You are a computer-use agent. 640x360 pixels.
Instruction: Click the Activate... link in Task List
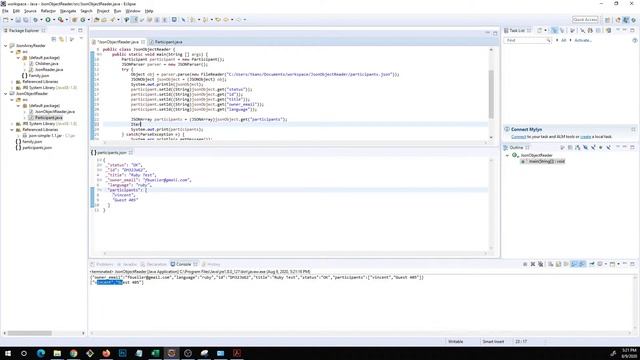tap(583, 40)
